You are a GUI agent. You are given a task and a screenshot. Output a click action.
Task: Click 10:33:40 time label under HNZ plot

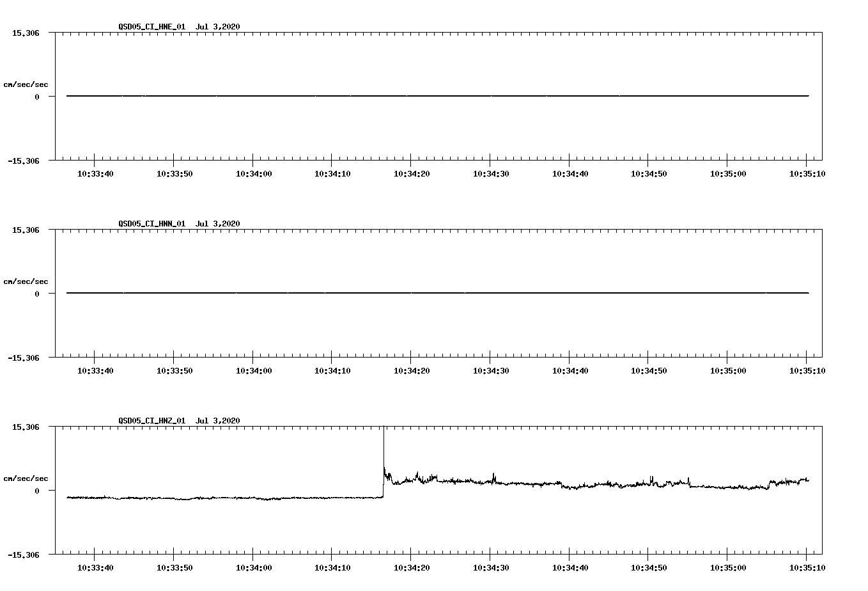pos(95,568)
